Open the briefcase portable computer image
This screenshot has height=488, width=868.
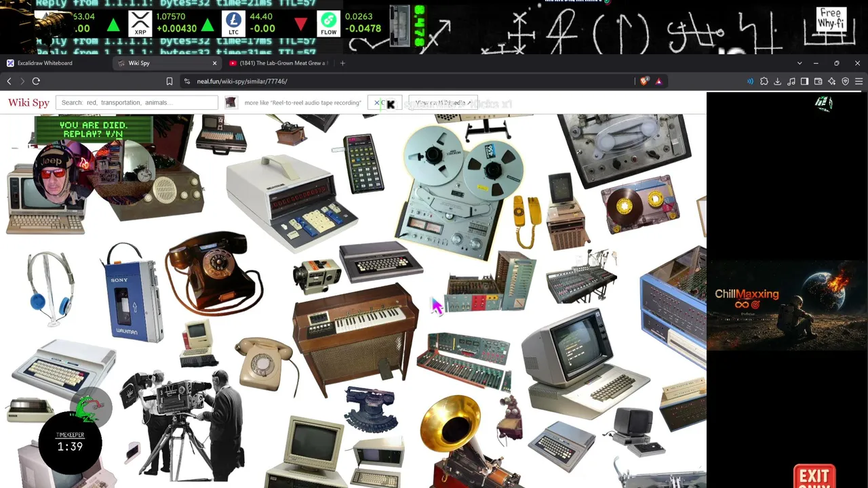coord(221,134)
